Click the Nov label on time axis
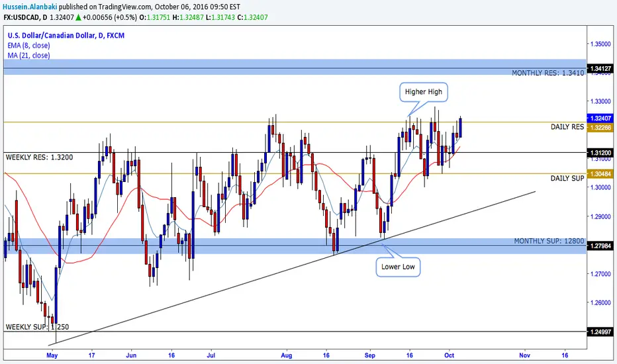The height and width of the screenshot is (364, 617). [524, 355]
